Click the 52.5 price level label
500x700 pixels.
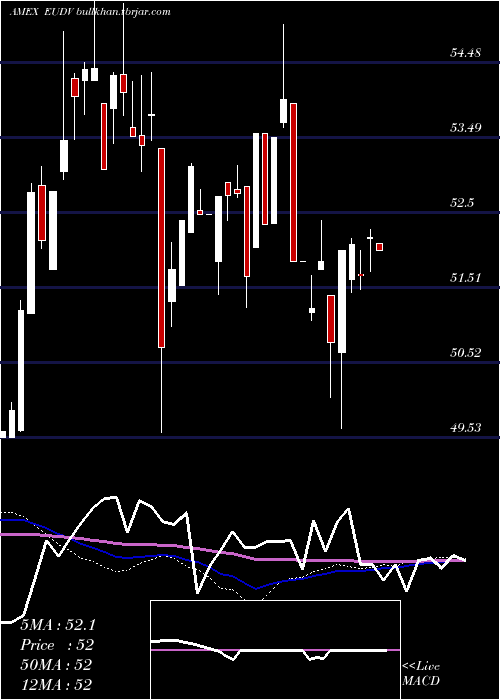[x=462, y=203]
